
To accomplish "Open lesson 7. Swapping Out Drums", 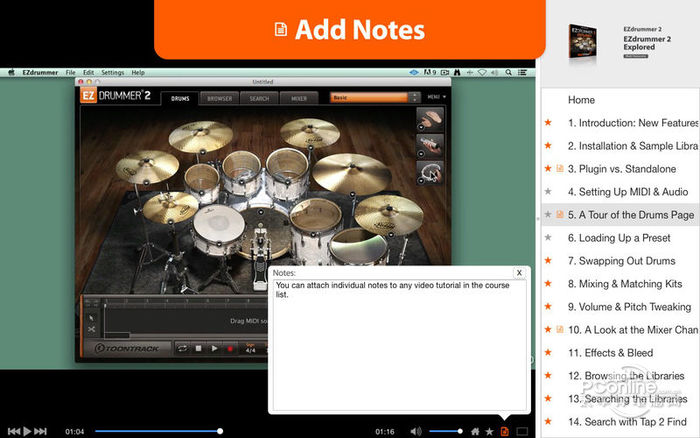I will (621, 261).
